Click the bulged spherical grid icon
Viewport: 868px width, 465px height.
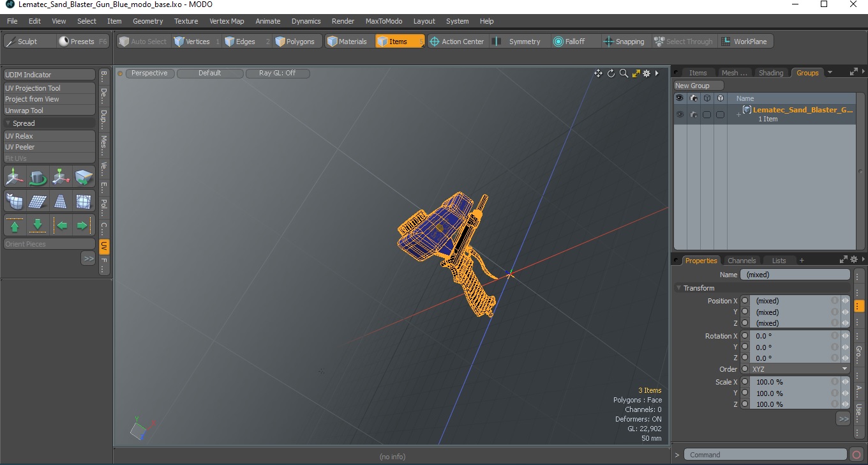(x=84, y=201)
